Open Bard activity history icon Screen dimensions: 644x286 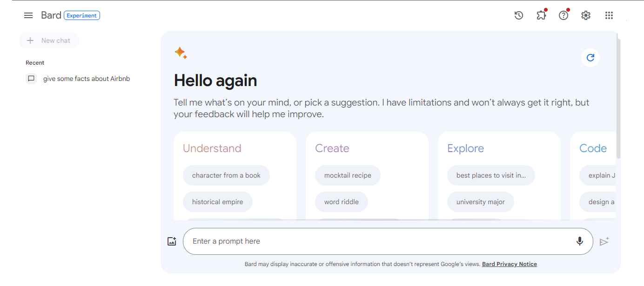pyautogui.click(x=519, y=15)
